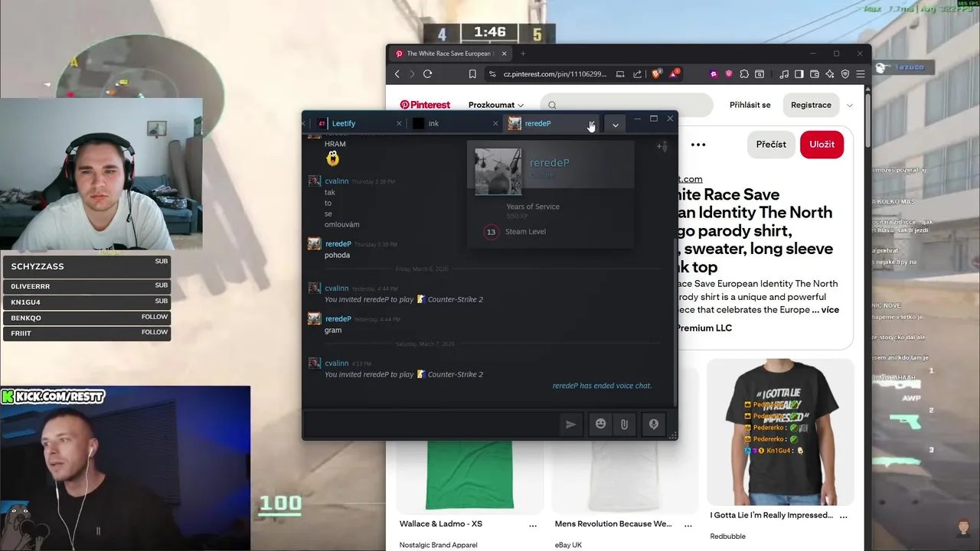Open Counter-Strike 2 link from yesterday's invite
The width and height of the screenshot is (980, 551).
click(456, 299)
